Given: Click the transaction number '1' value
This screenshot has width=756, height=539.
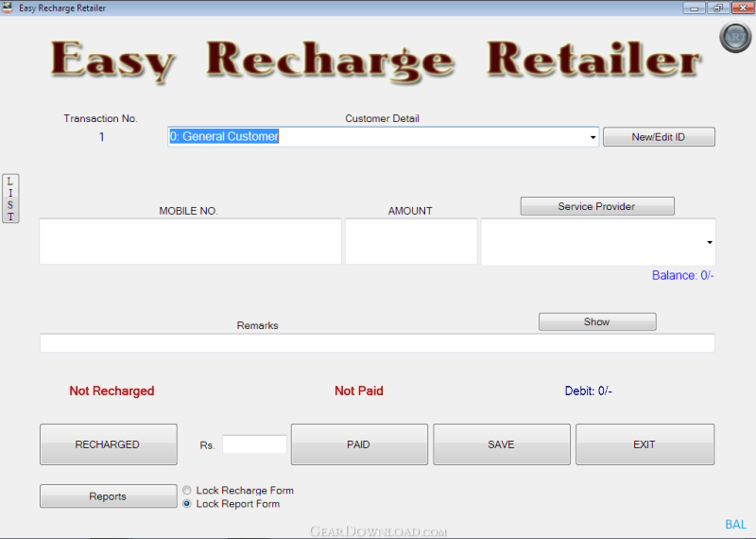Looking at the screenshot, I should click(102, 137).
